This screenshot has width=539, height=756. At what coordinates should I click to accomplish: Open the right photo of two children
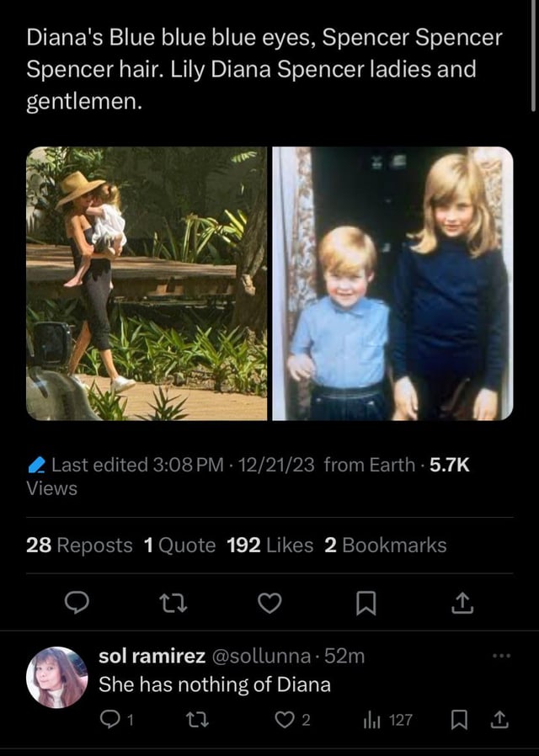(392, 284)
